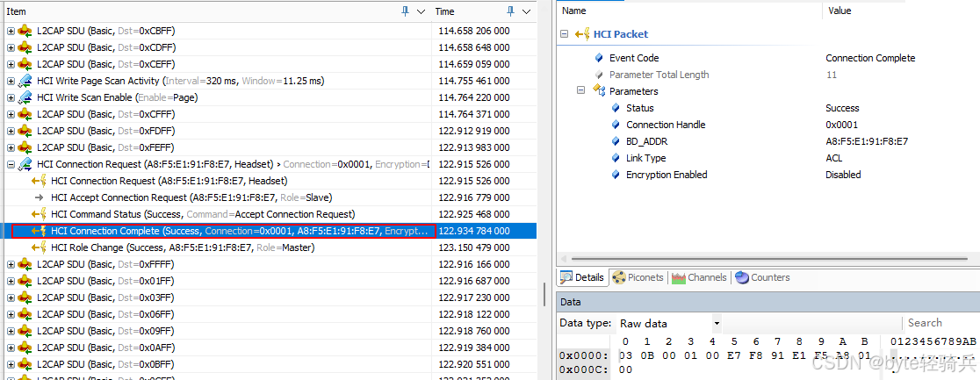This screenshot has width=980, height=380.
Task: Pin the Time column
Action: [x=511, y=11]
